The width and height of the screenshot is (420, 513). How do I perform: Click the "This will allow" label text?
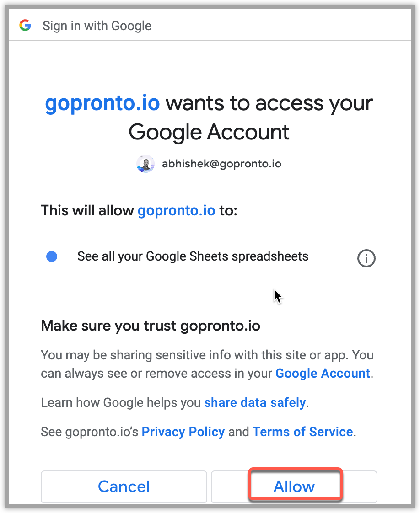(87, 210)
